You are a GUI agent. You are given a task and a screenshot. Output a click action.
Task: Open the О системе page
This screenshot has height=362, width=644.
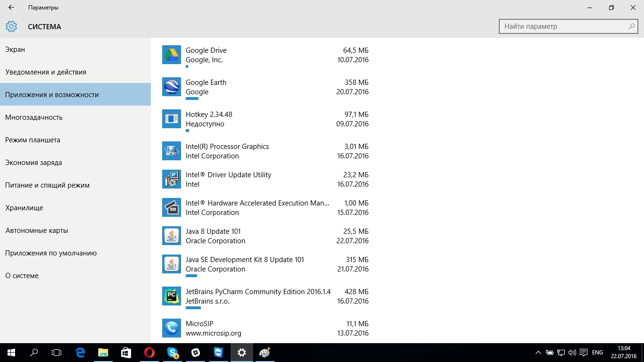click(x=75, y=276)
